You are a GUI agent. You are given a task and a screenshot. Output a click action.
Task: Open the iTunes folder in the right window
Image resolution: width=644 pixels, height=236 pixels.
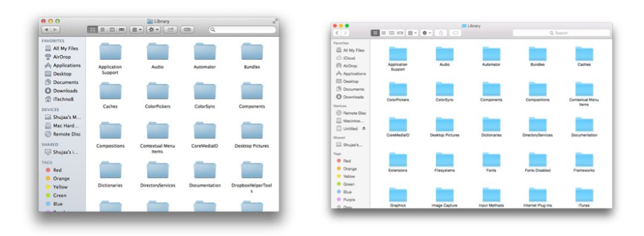click(584, 197)
